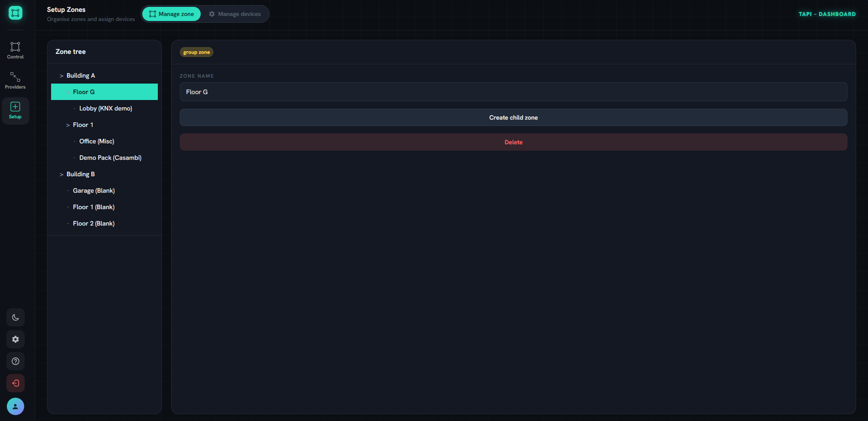Screen dimensions: 868x421
Task: Collapse the Building A tree node
Action: 62,76
